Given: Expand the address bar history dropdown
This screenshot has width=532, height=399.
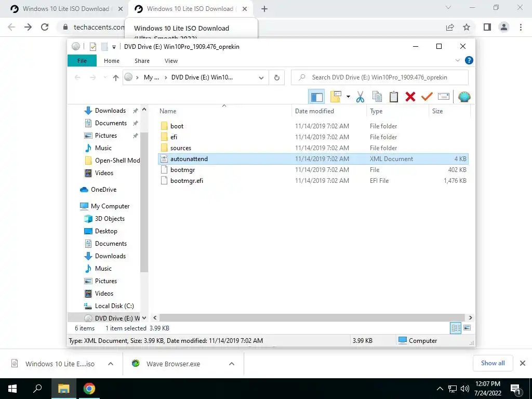Looking at the screenshot, I should point(261,78).
